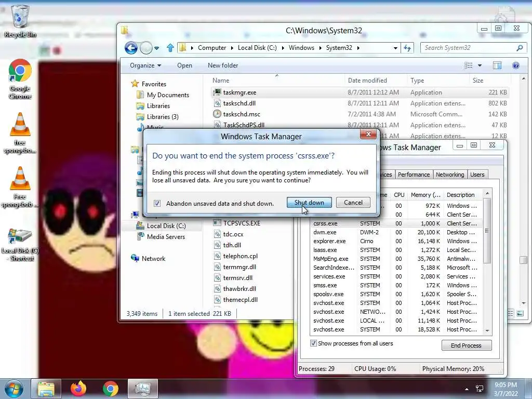Switch to the Performance tab
Viewport: 532px width, 399px height.
pyautogui.click(x=414, y=175)
